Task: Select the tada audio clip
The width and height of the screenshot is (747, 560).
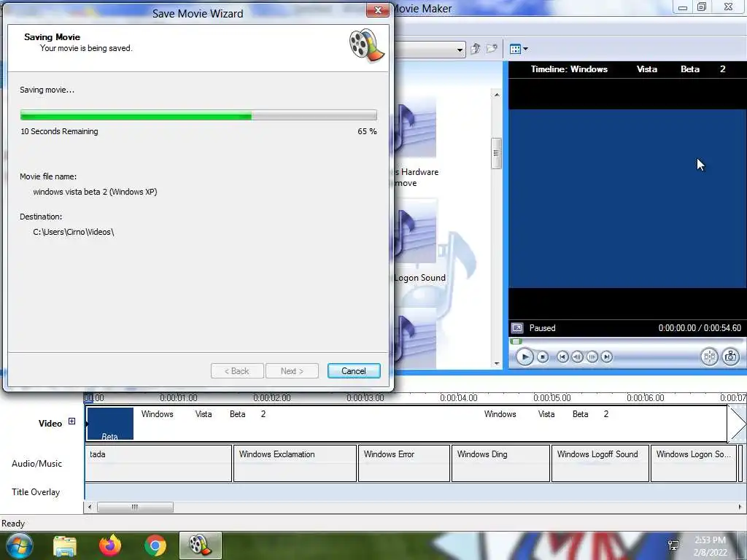Action: point(158,463)
